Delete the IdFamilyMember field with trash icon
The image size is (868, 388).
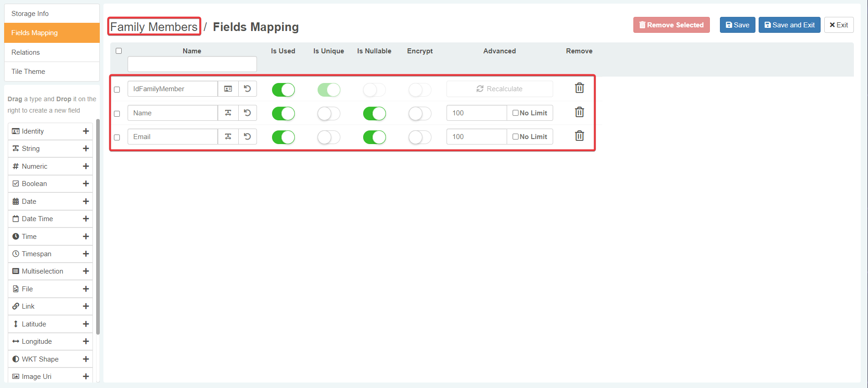579,88
